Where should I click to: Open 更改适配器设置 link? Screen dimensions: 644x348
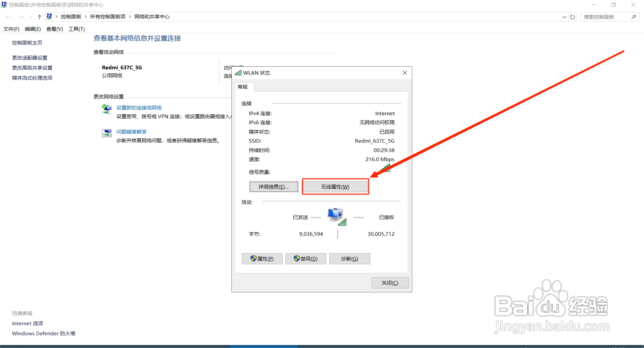(30, 58)
